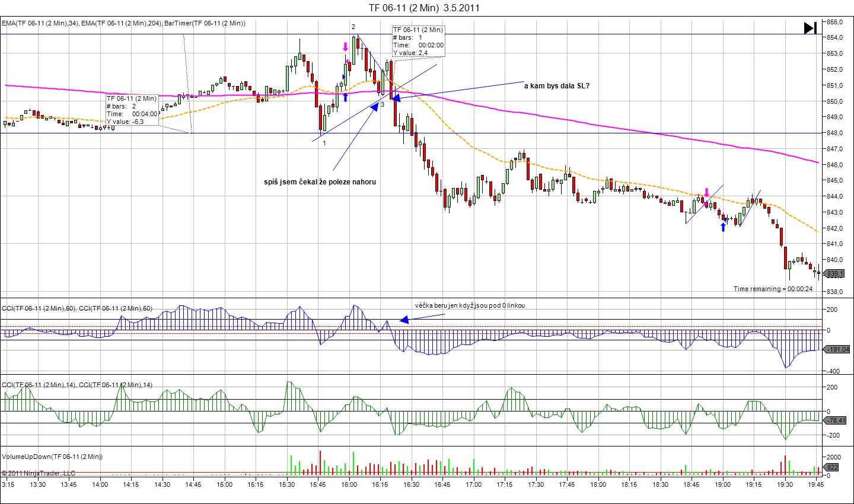Click the -400 label on the CCI 50 axis
The width and height of the screenshot is (854, 504).
point(832,371)
